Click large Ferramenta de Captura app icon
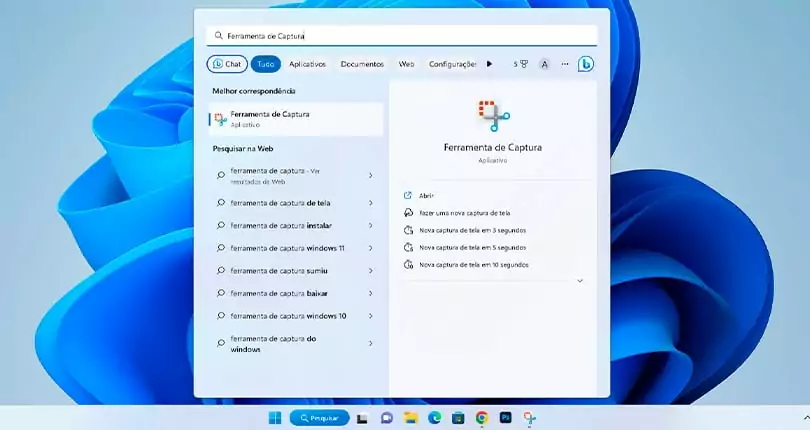Image resolution: width=810 pixels, height=430 pixels. click(493, 116)
